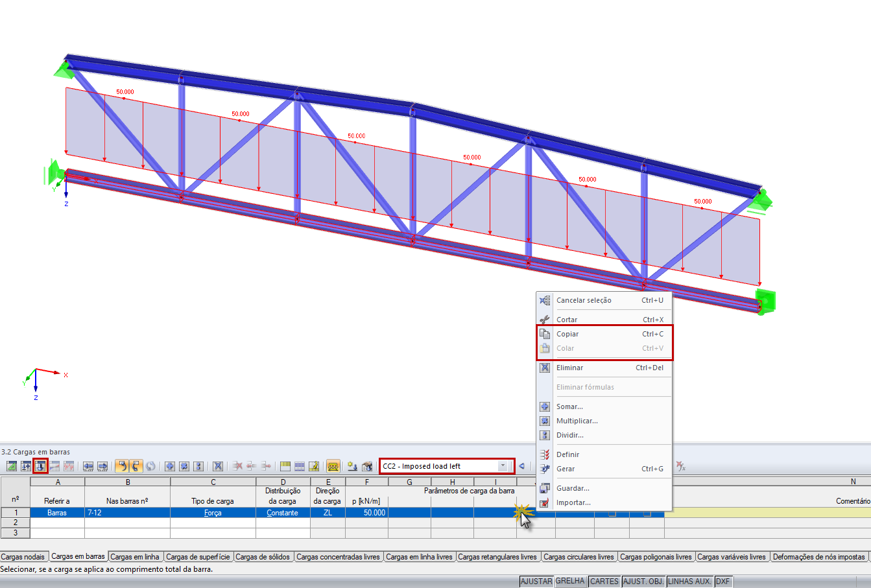Toggle CARTES mode in status bar
The width and height of the screenshot is (871, 588).
point(604,582)
